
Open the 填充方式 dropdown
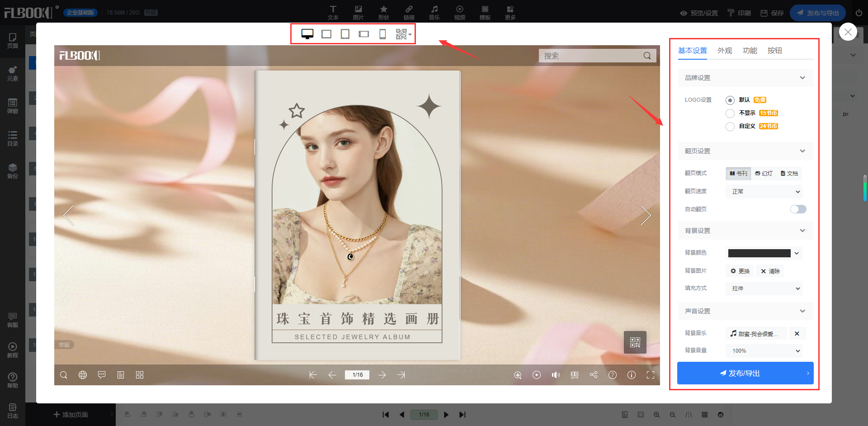(764, 289)
